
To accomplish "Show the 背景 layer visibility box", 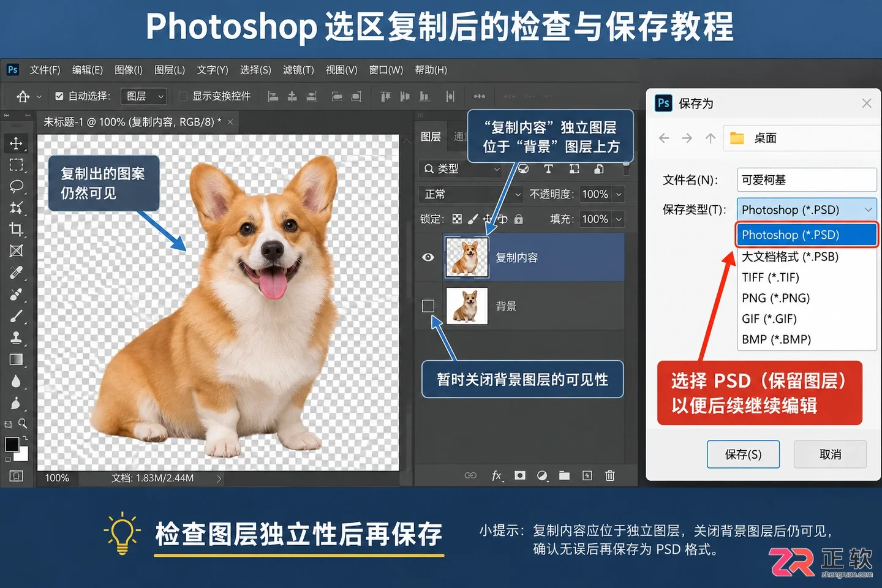I will point(428,306).
